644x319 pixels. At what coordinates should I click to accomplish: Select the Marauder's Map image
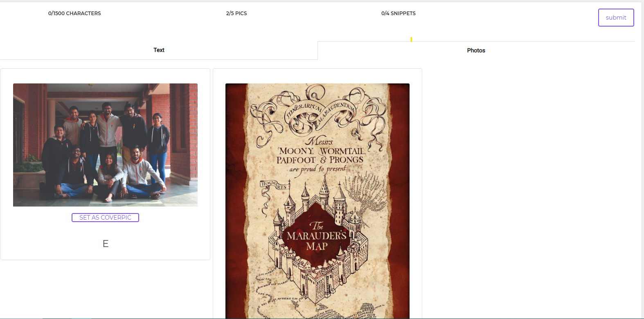click(317, 201)
